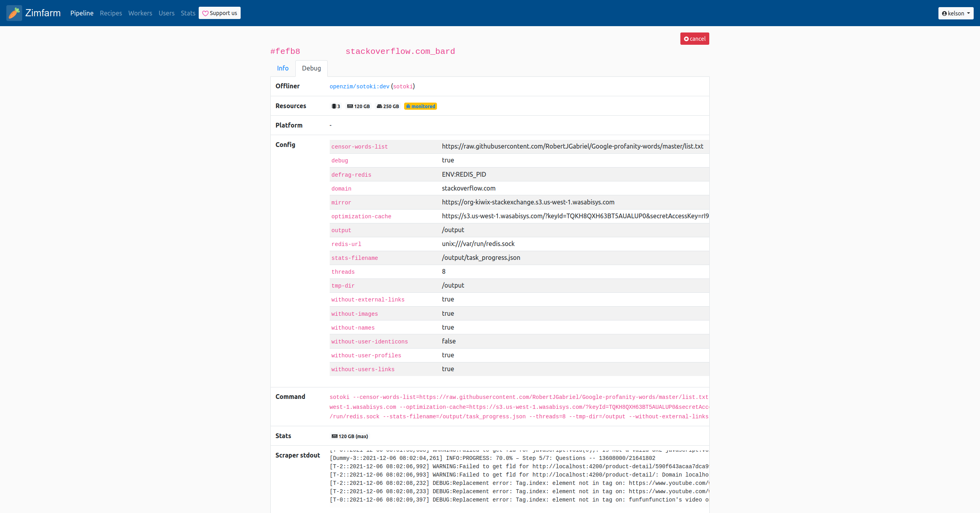Open the Stats page from the navbar
Screen dimensions: 980x513
click(x=188, y=13)
